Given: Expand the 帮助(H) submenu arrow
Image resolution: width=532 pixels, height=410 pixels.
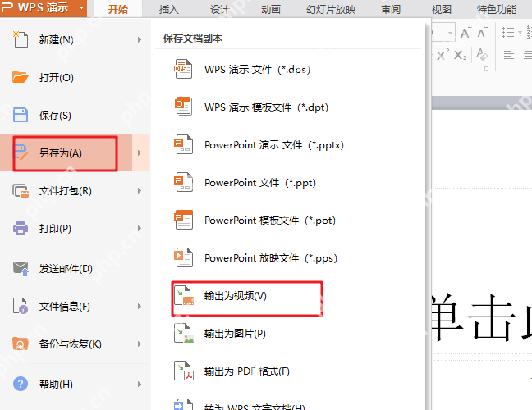Looking at the screenshot, I should [140, 384].
